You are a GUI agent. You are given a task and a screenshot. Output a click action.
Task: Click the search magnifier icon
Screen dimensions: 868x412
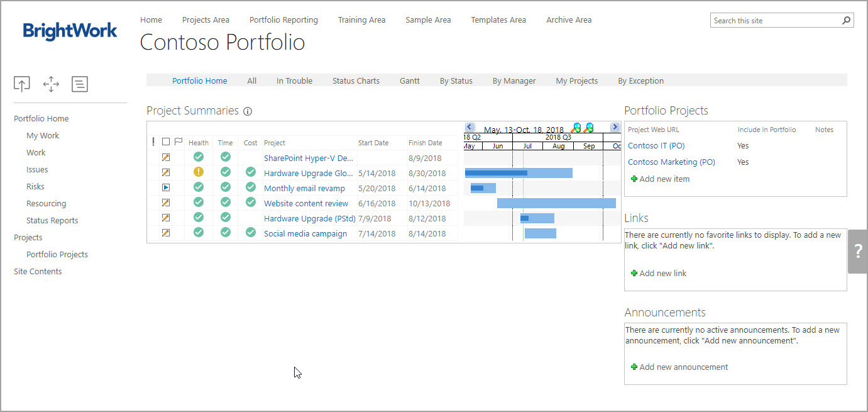tap(847, 21)
